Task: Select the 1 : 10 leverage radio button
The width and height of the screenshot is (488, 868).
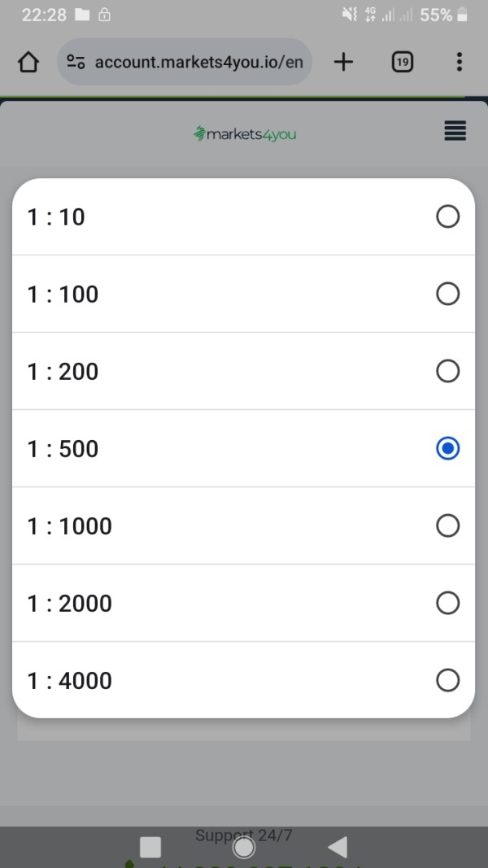Action: [447, 216]
